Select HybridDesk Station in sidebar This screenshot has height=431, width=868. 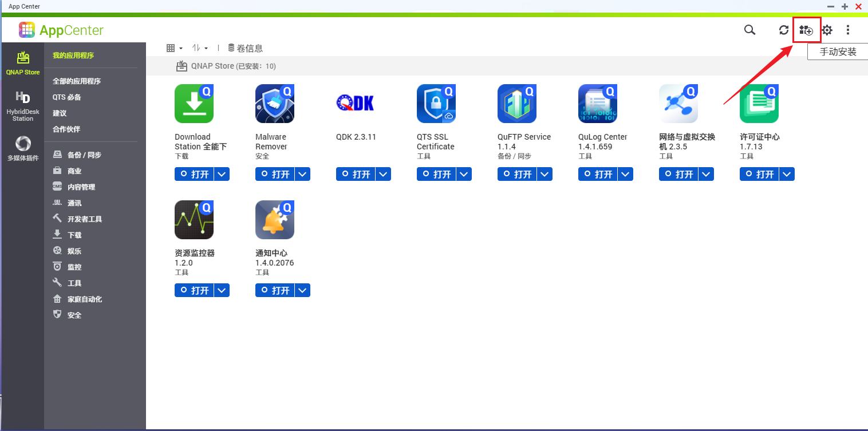[23, 106]
